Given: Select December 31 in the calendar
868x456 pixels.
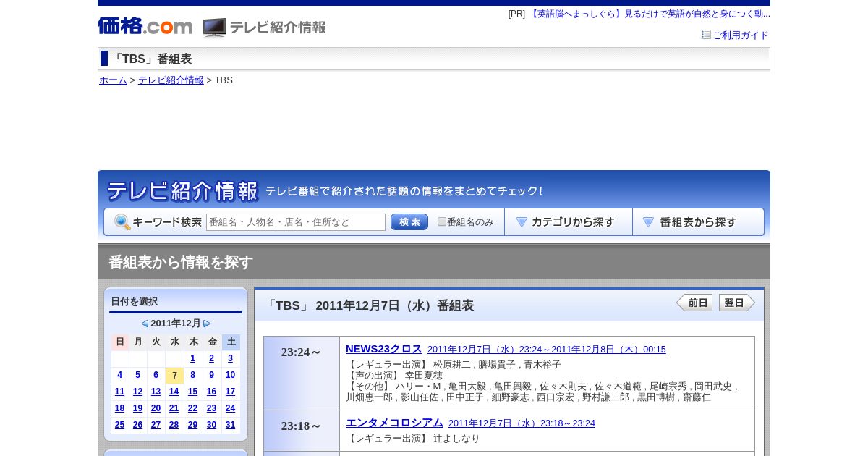Looking at the screenshot, I should (230, 425).
